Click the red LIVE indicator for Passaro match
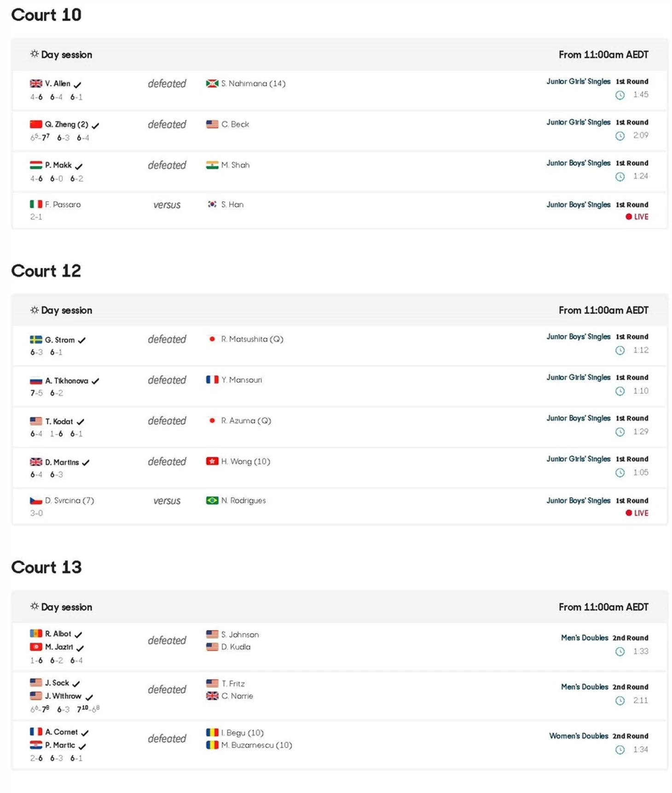 [x=637, y=217]
